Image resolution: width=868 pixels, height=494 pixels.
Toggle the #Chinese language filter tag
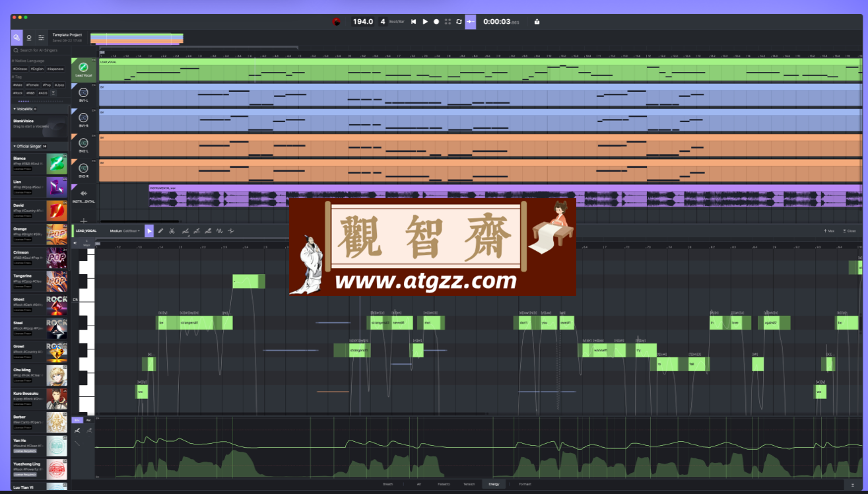click(20, 69)
